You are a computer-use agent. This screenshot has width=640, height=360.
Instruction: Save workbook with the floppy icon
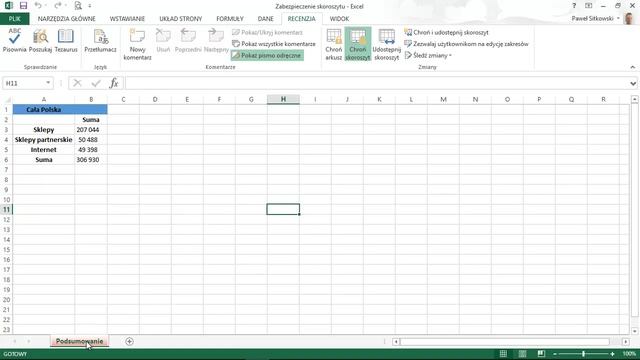point(23,6)
